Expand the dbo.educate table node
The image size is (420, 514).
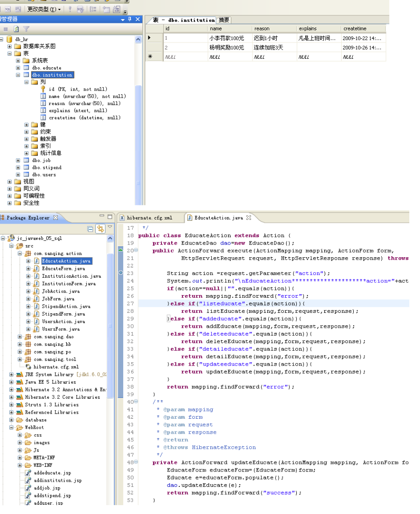pos(18,68)
